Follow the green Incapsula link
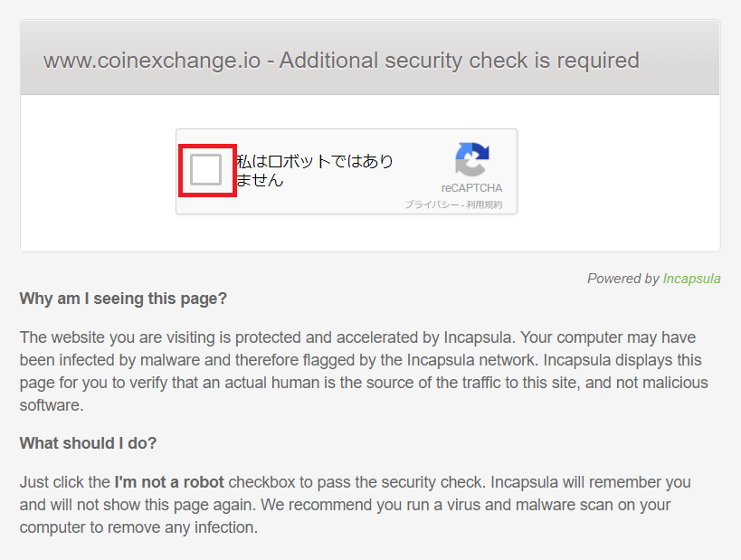The width and height of the screenshot is (741, 560). pyautogui.click(x=691, y=279)
